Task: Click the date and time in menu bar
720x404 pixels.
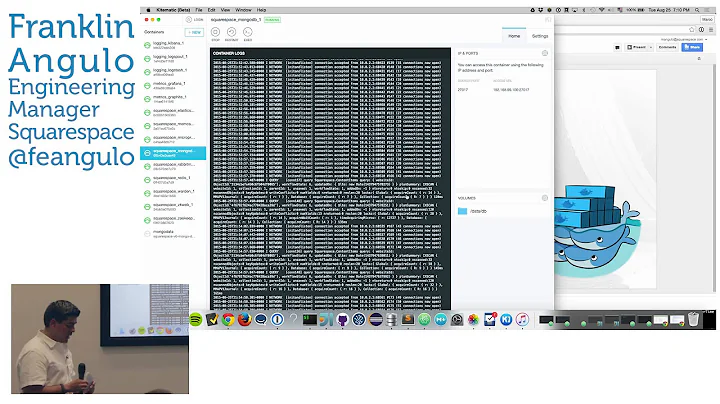Action: click(x=669, y=10)
